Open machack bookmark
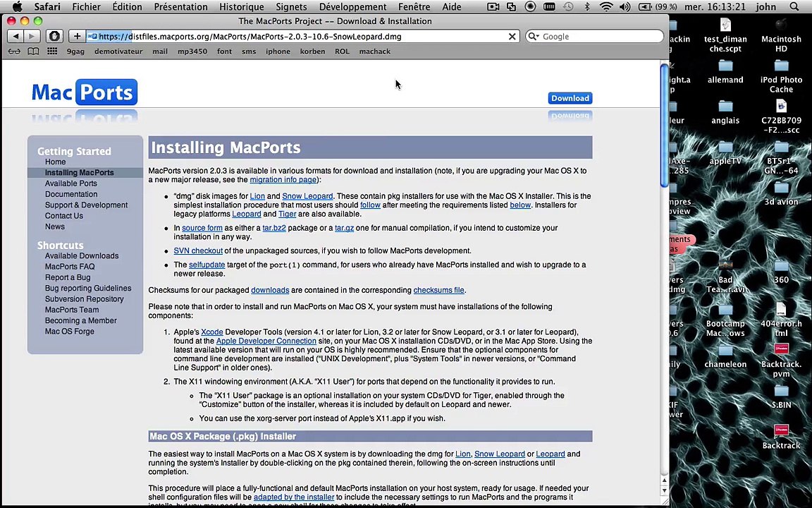812x508 pixels. point(375,52)
